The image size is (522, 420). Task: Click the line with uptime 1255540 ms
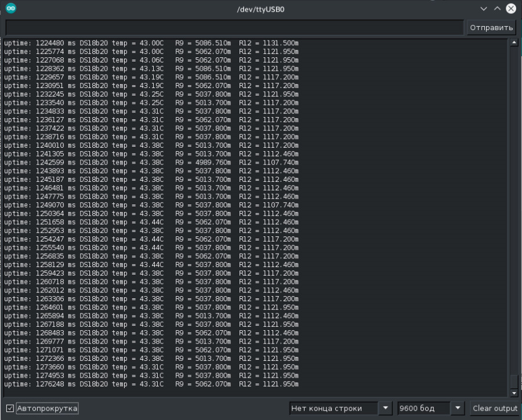[x=151, y=248]
